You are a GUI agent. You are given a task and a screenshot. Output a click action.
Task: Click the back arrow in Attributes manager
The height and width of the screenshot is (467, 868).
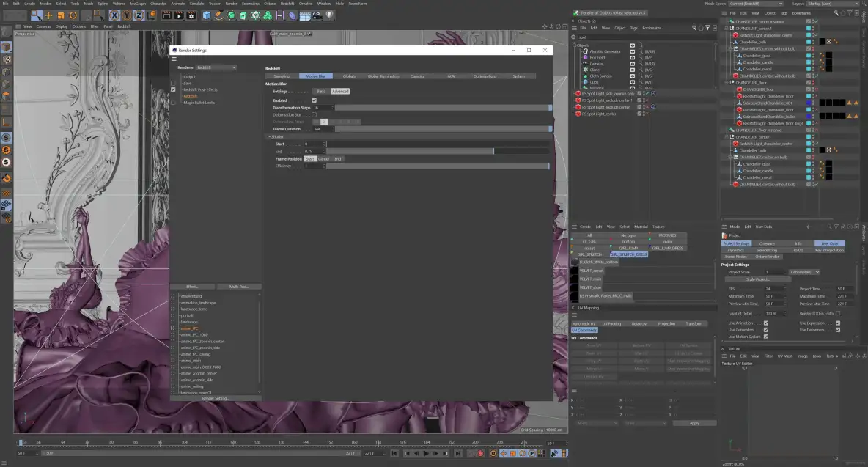coord(809,227)
